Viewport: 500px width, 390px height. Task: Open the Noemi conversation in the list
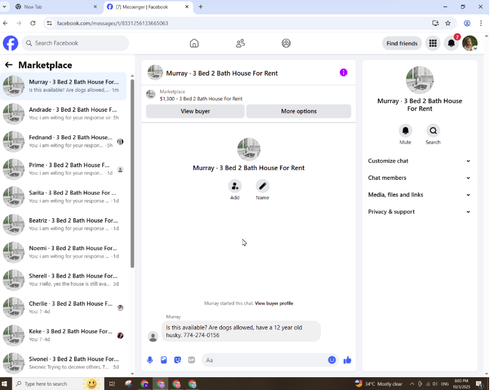[64, 252]
